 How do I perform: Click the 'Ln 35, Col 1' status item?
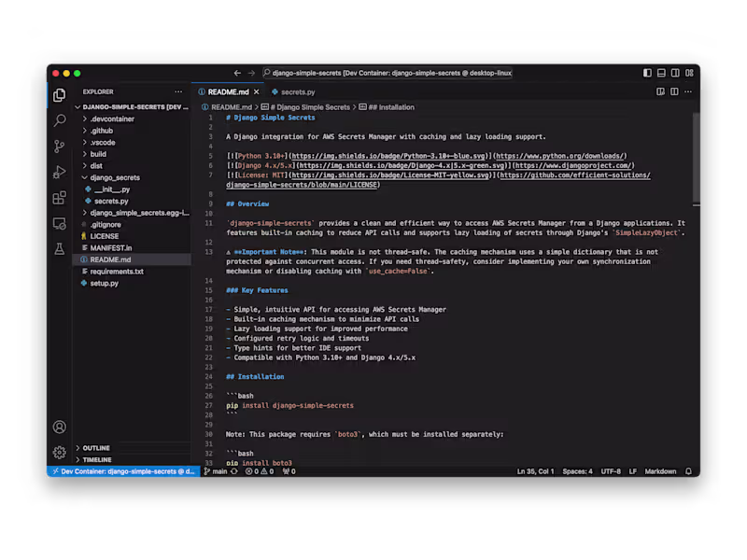tap(535, 471)
